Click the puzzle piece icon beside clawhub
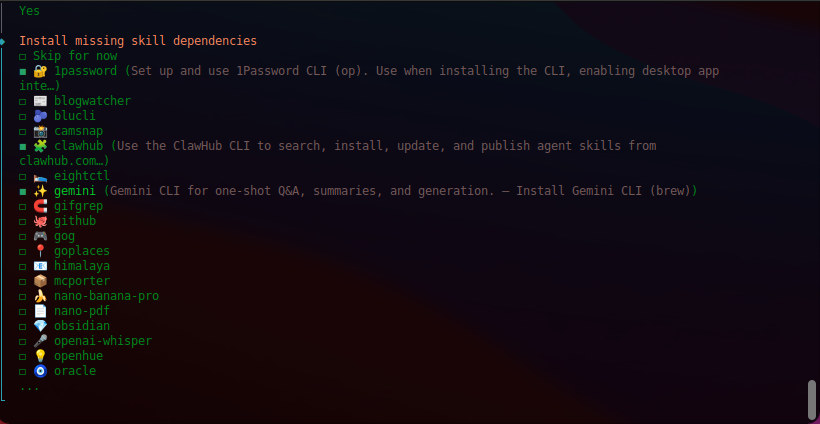Image resolution: width=820 pixels, height=424 pixels. point(40,146)
